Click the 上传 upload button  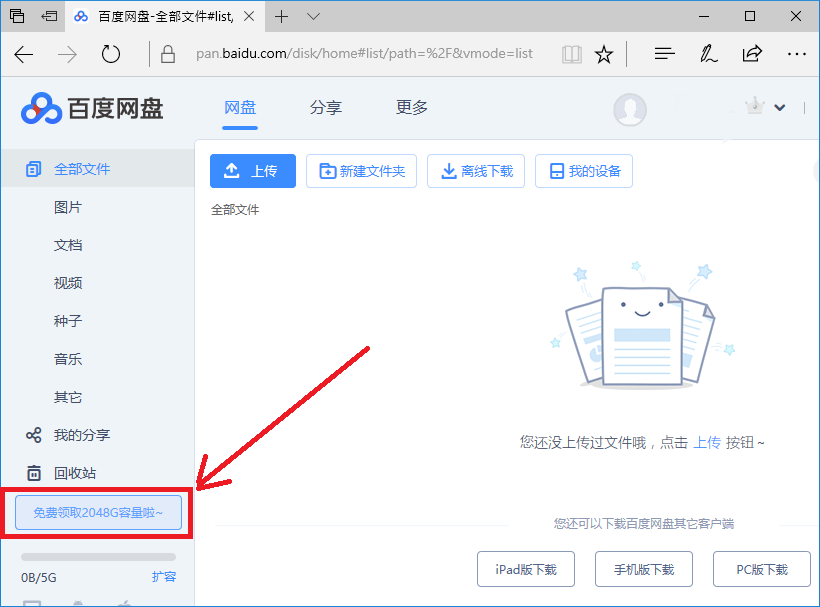pos(253,171)
